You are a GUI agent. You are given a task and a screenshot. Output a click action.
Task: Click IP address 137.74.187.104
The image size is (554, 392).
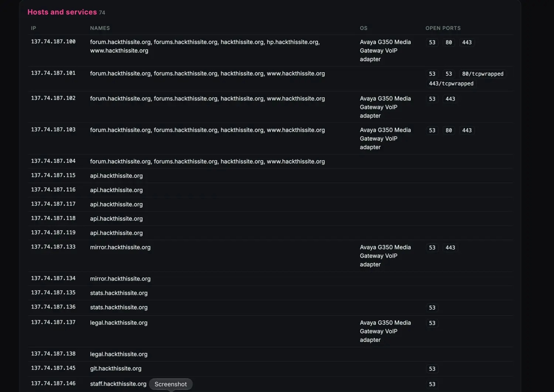coord(53,161)
